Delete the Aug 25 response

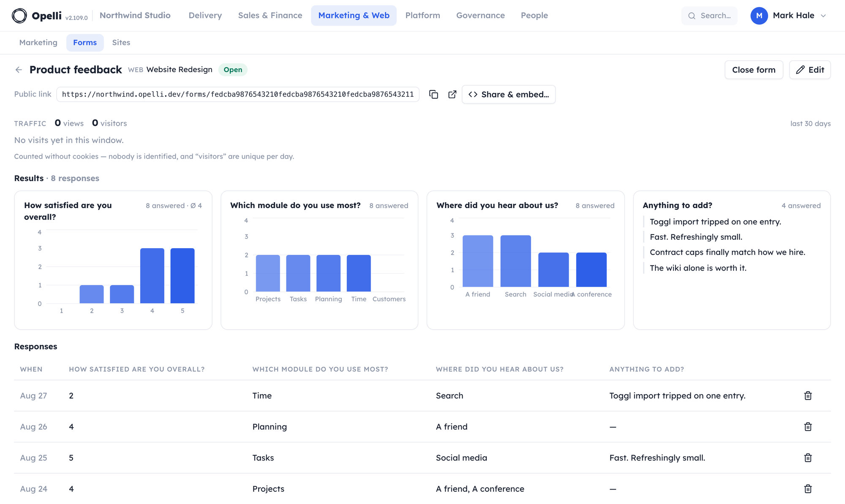click(x=808, y=458)
